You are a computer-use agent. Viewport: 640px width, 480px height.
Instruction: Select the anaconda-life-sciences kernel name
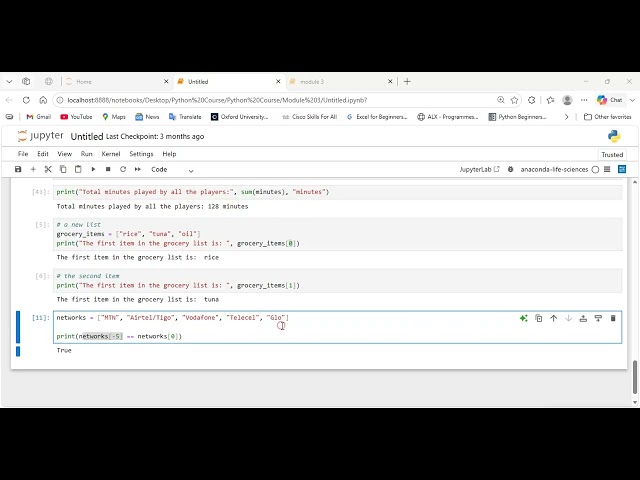click(554, 169)
